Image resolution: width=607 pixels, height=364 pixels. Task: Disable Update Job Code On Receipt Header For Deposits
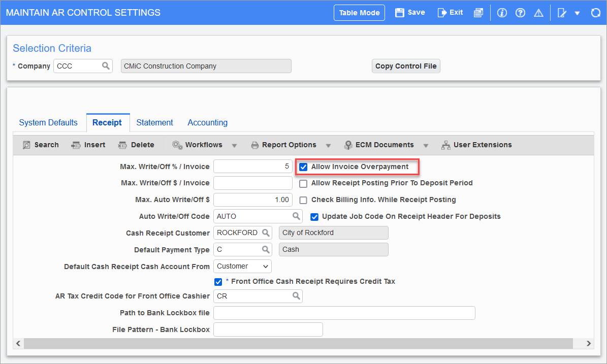[x=314, y=216]
